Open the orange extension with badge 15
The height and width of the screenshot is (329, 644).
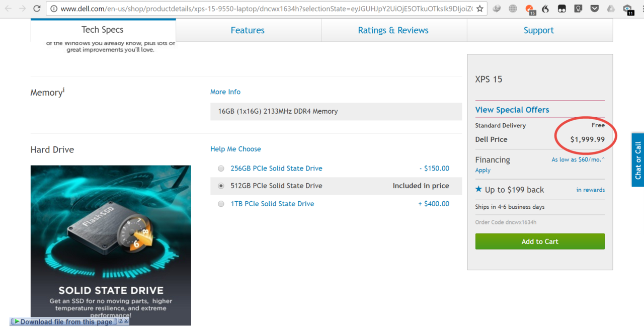pos(530,9)
